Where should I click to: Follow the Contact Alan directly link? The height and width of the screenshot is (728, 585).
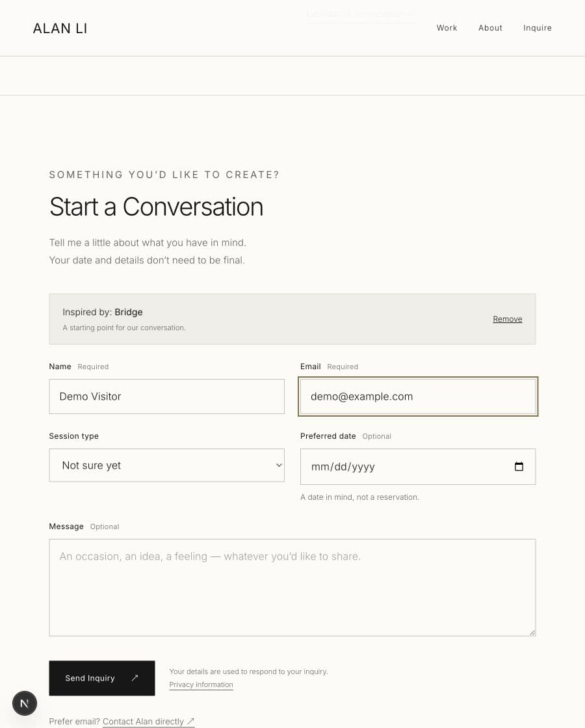click(148, 721)
